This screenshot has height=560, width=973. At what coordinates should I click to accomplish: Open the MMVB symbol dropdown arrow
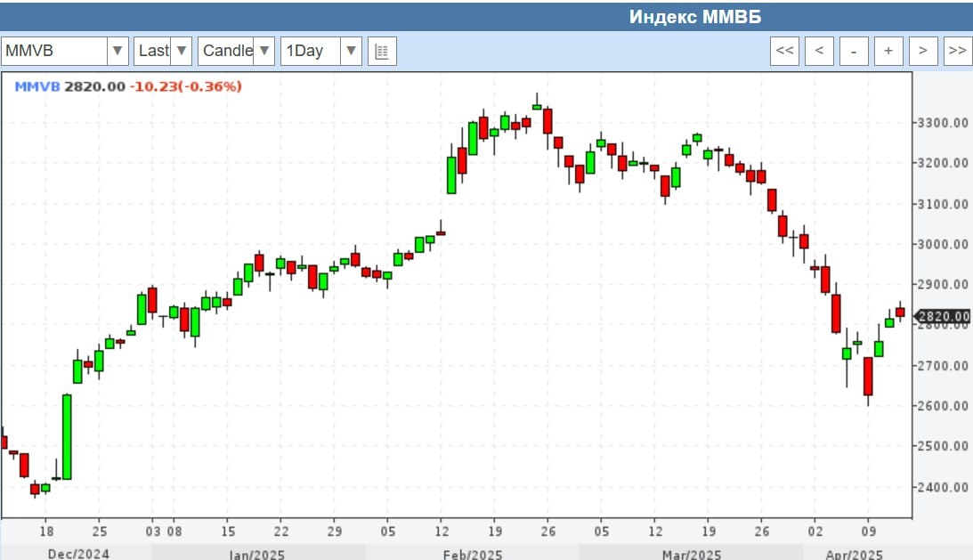coord(118,51)
